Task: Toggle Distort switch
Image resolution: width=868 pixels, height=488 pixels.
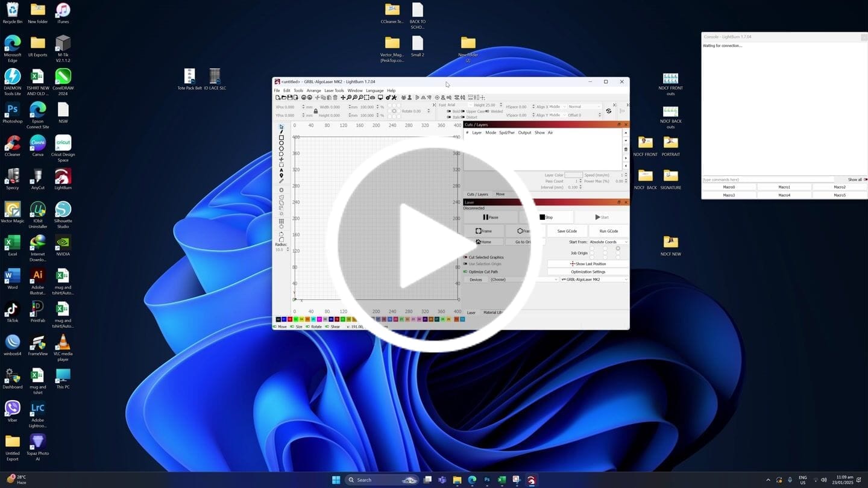Action: (462, 117)
